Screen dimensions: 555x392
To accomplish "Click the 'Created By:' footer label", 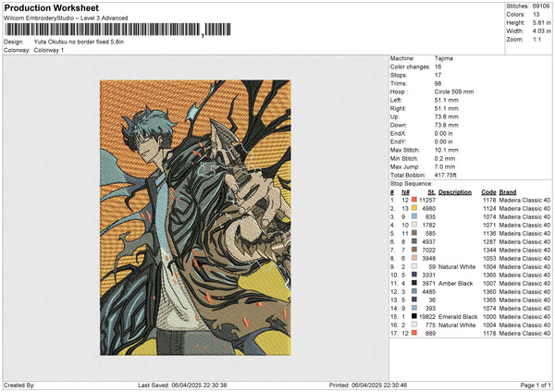I will (x=19, y=385).
